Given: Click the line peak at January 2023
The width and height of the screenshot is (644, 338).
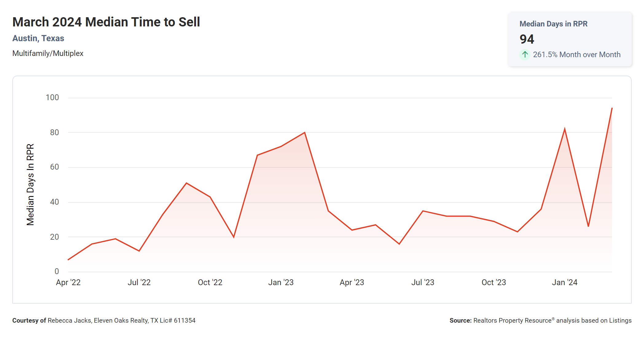Looking at the screenshot, I should pyautogui.click(x=304, y=132).
